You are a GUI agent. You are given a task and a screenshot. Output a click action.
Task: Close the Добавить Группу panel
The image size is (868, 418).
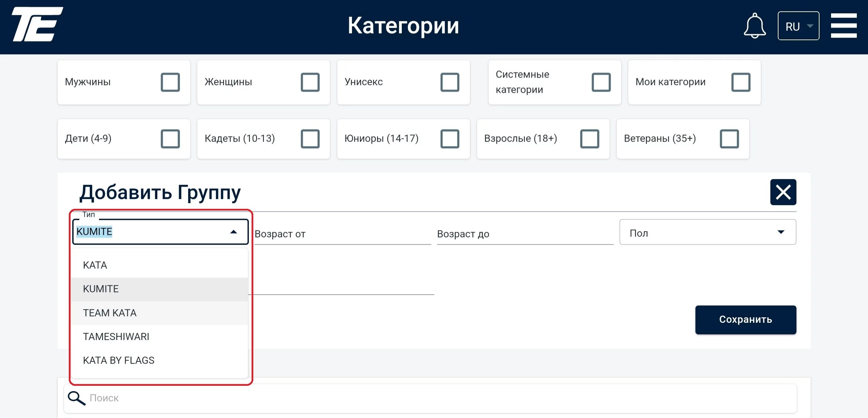(783, 192)
